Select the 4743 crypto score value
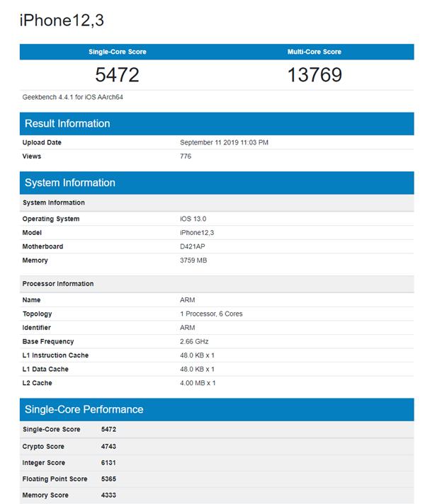Image resolution: width=425 pixels, height=504 pixels. tap(109, 447)
